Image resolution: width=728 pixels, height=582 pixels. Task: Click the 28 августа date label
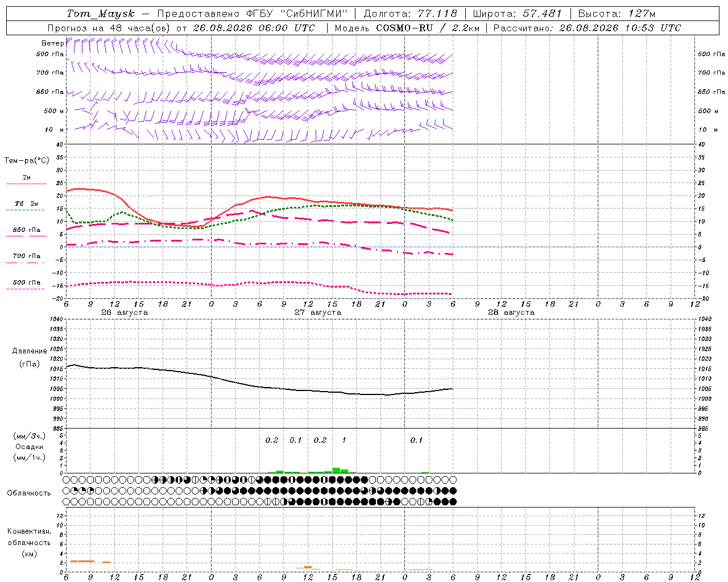[511, 313]
